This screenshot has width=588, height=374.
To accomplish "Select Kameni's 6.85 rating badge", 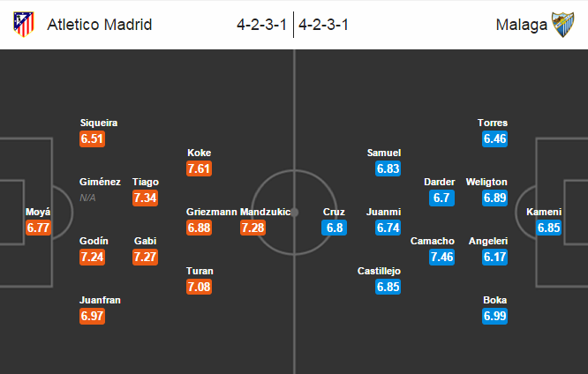I will pos(549,228).
